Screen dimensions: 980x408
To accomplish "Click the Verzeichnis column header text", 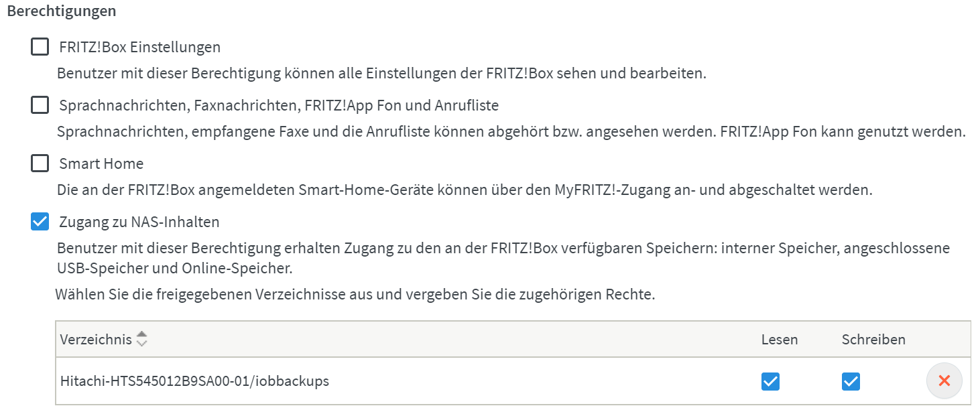I will coord(96,339).
